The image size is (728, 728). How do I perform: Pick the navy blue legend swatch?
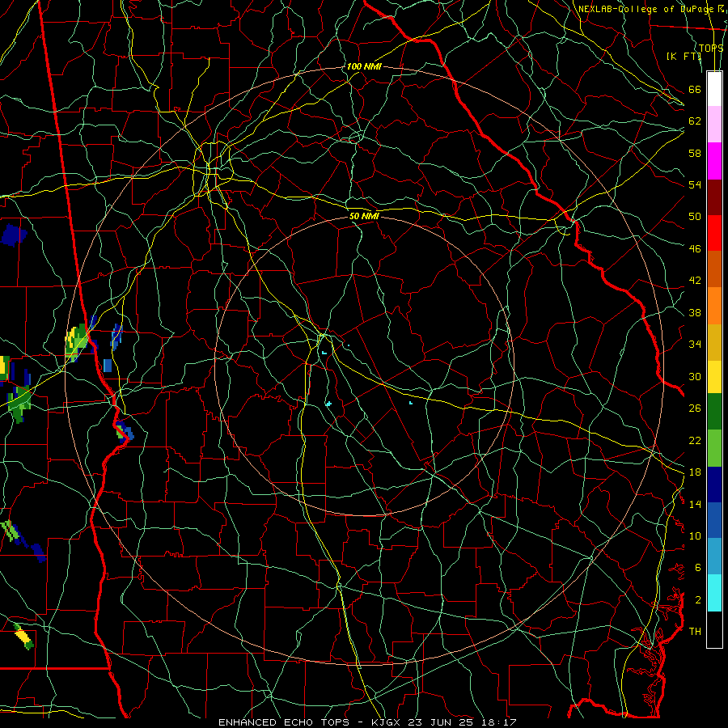pyautogui.click(x=714, y=485)
